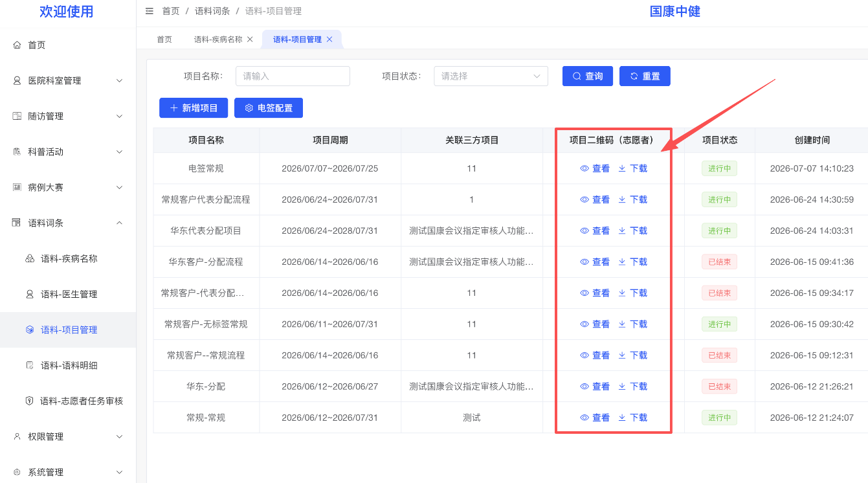
Task: Click the 进行中 status tag in 电签常规 row
Action: click(719, 168)
